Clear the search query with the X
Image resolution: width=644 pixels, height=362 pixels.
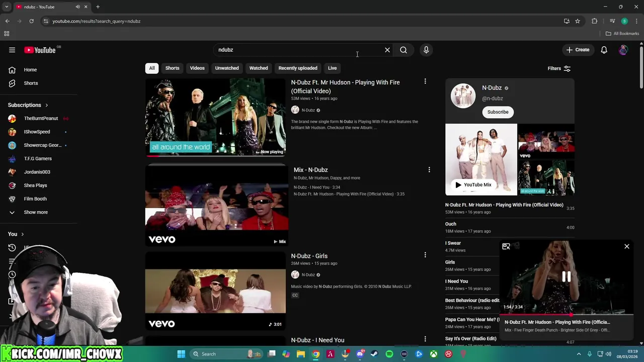(387, 50)
